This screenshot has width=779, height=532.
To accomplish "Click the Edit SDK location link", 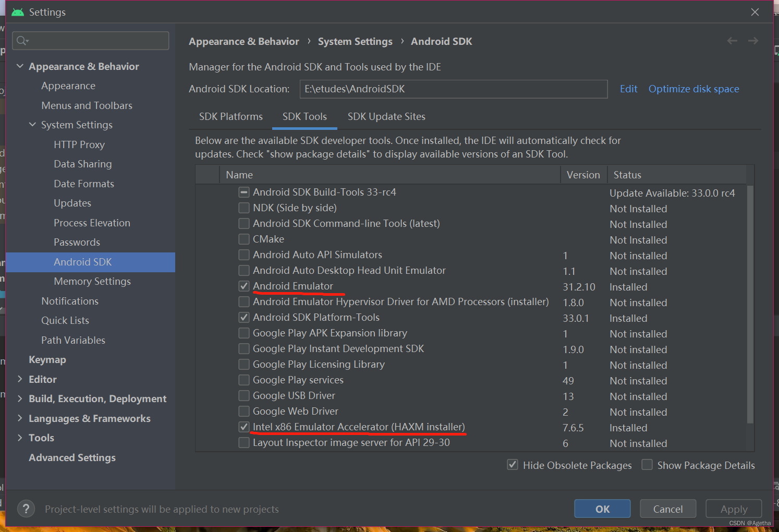I will [628, 89].
